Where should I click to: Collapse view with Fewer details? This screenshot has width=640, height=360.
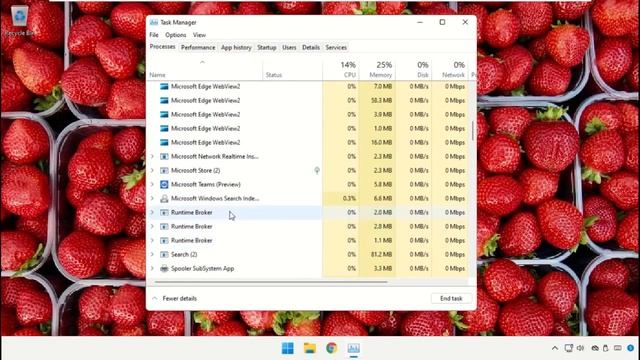[x=175, y=298]
